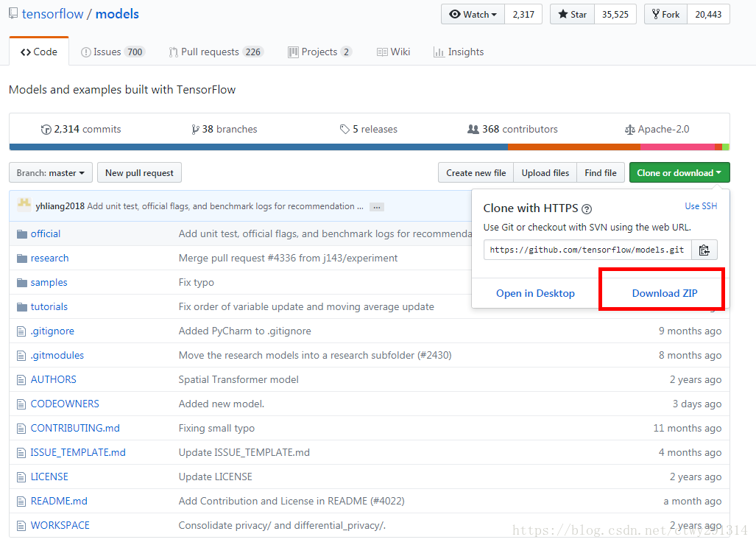Screen dimensions: 756x545
Task: Open ISSUE_TEMPLATE.md file
Action: [x=78, y=452]
